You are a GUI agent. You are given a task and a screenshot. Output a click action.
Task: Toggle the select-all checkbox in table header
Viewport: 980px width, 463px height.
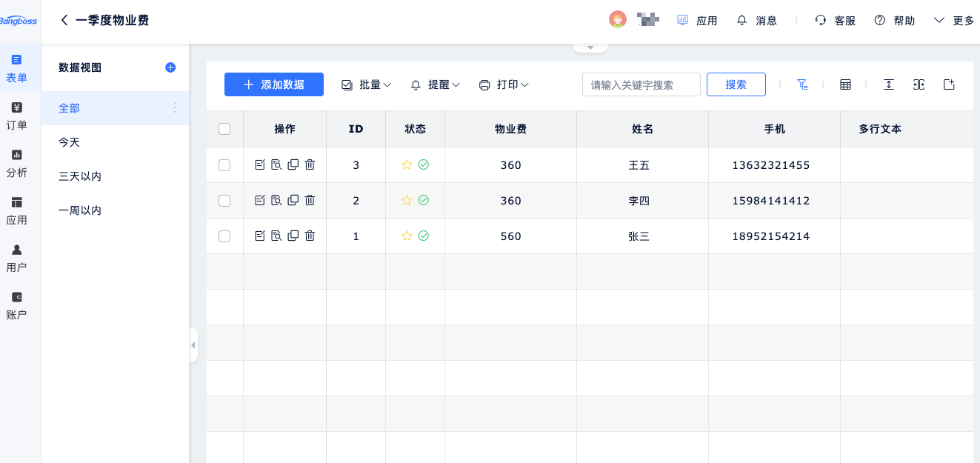click(x=224, y=129)
